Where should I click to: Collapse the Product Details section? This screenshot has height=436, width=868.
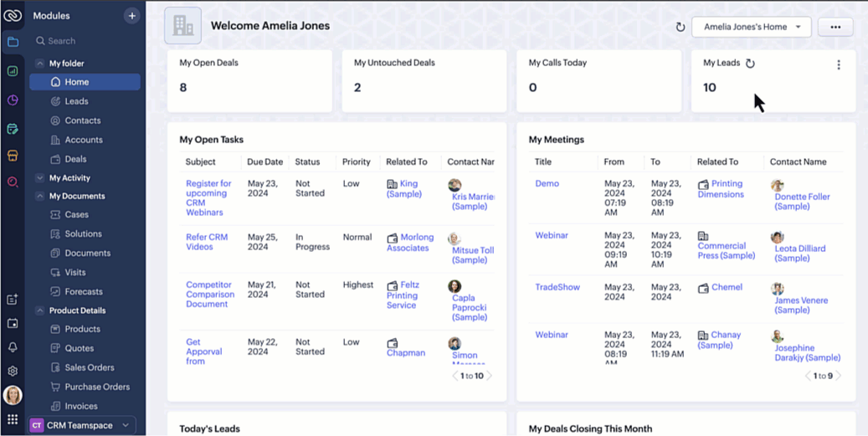(x=39, y=310)
